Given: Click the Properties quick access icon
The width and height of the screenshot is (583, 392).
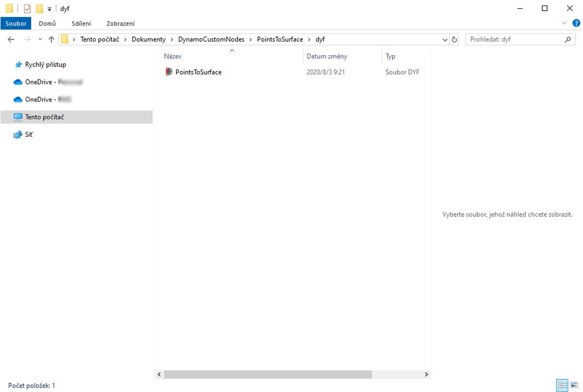Looking at the screenshot, I should [x=27, y=9].
